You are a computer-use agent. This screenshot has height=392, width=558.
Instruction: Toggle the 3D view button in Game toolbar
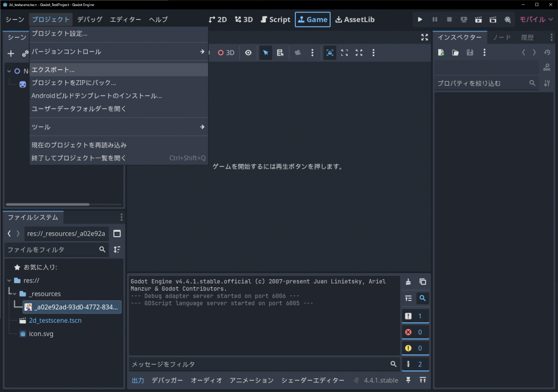click(x=226, y=53)
